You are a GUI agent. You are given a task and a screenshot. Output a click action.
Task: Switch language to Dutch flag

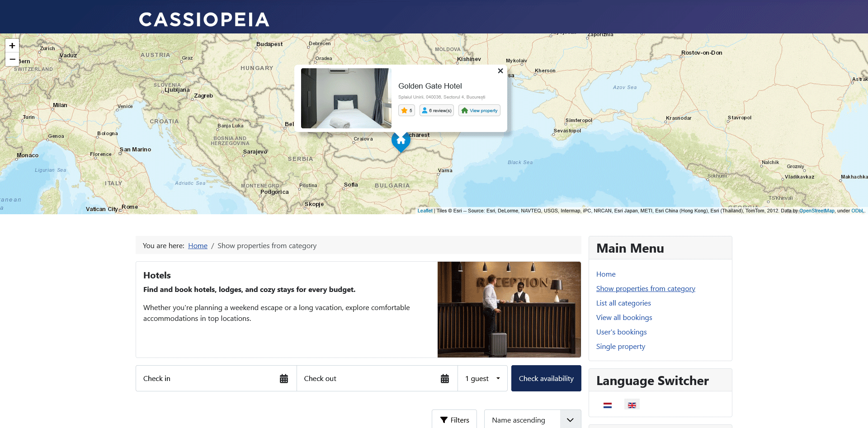click(x=608, y=405)
